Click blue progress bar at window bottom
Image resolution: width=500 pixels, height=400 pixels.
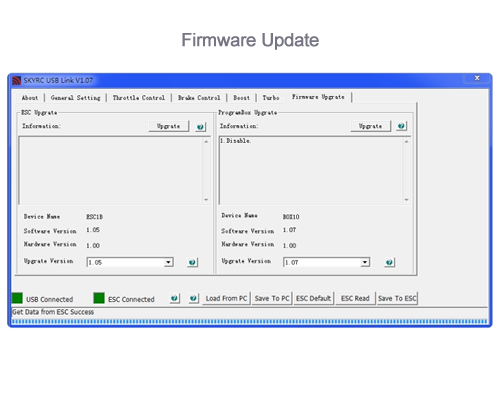coord(249,322)
